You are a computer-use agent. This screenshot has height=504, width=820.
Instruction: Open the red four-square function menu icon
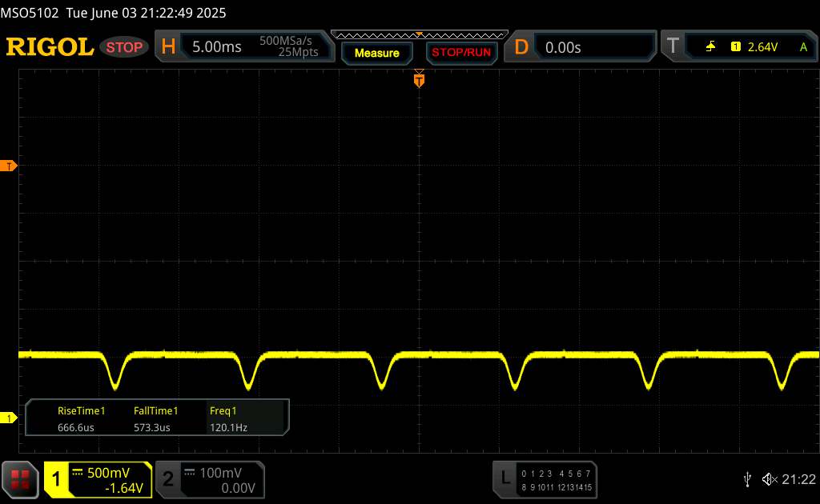pyautogui.click(x=20, y=479)
